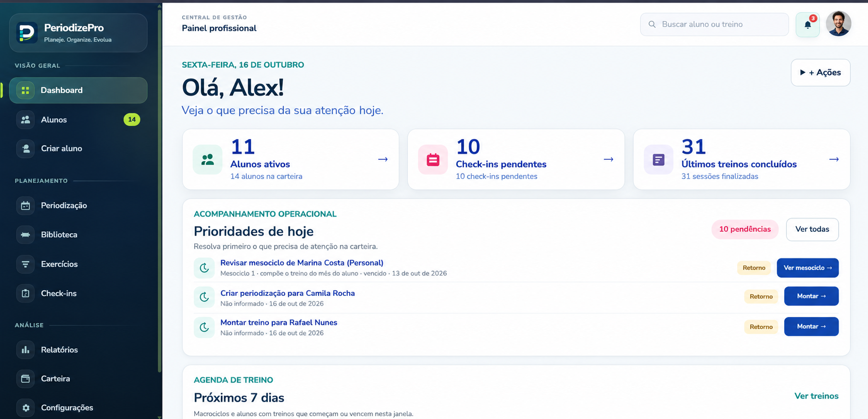
Task: Click the Criar aluno label in sidebar
Action: 62,149
